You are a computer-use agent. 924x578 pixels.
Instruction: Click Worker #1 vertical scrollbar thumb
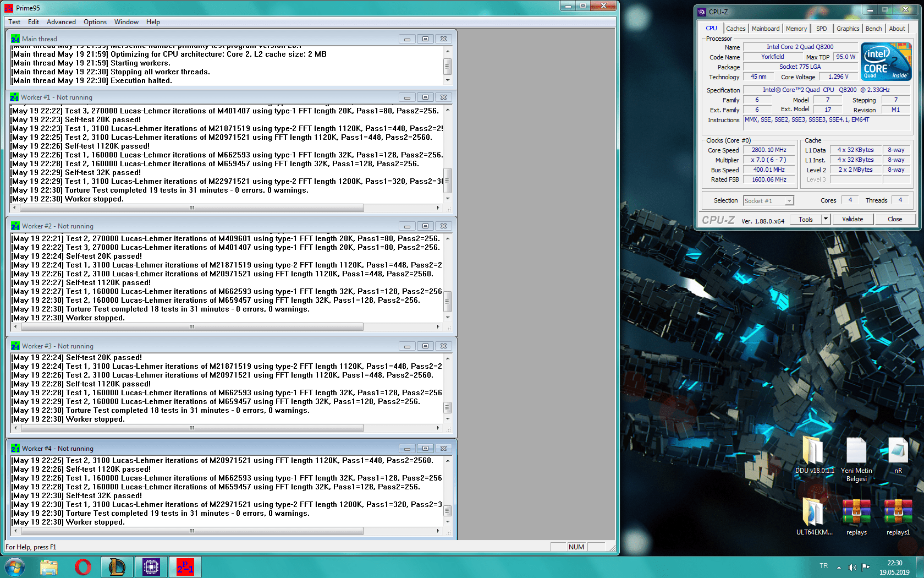coord(448,180)
